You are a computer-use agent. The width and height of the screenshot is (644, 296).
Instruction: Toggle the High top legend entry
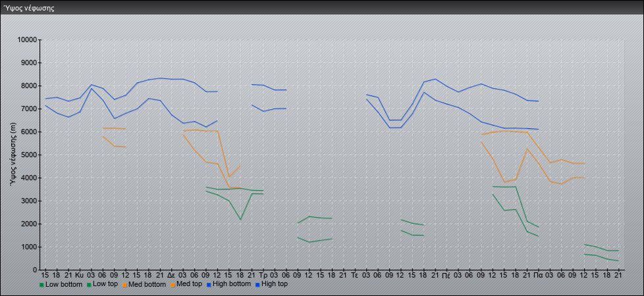point(271,284)
